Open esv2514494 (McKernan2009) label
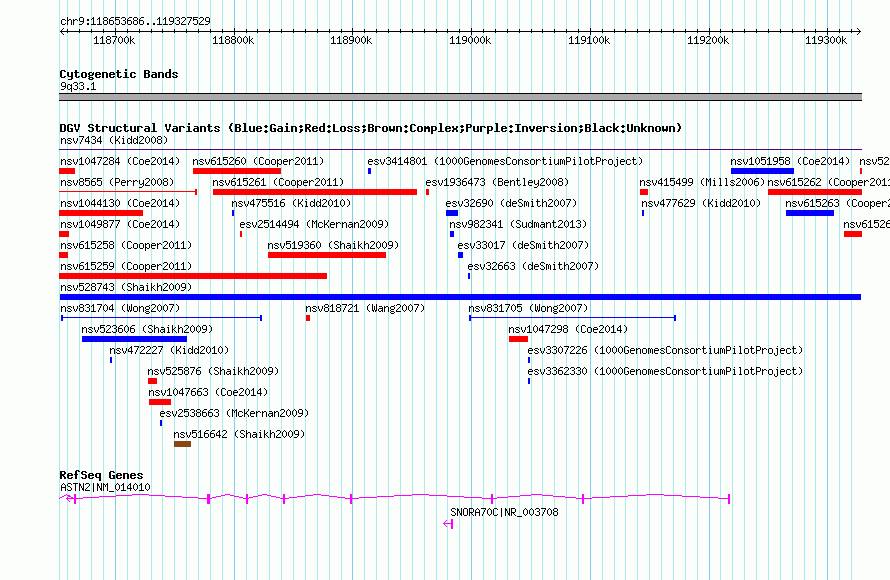Screen dimensions: 890x580 point(314,224)
